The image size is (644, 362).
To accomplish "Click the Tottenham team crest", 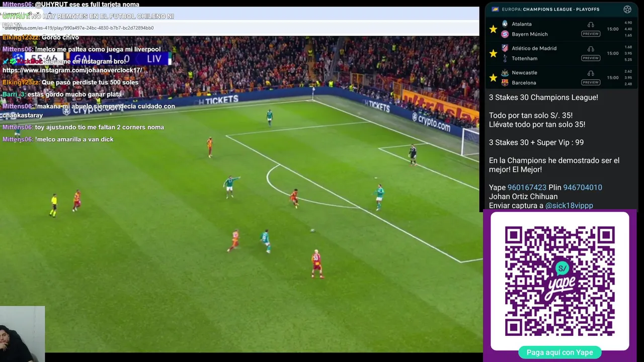I will (x=505, y=58).
